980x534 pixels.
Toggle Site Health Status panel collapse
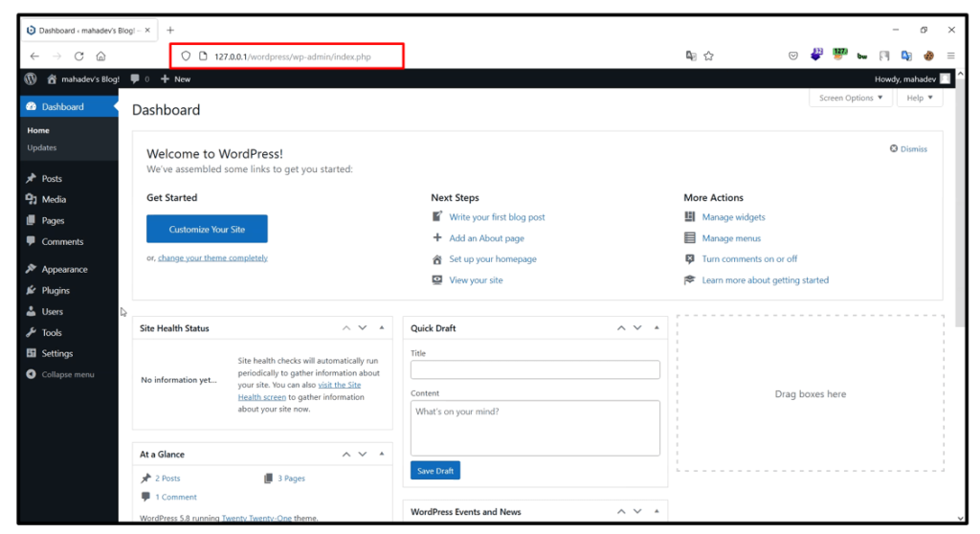382,327
